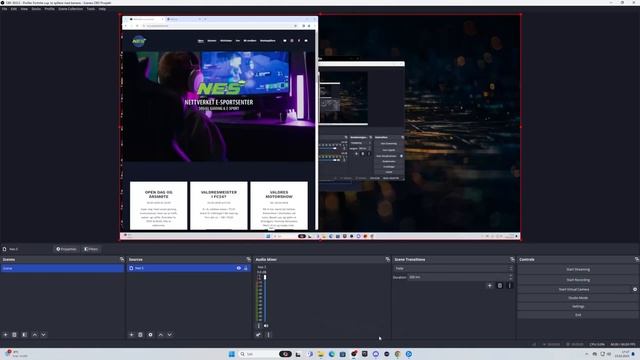Toggle the lock on the source row

(246, 268)
